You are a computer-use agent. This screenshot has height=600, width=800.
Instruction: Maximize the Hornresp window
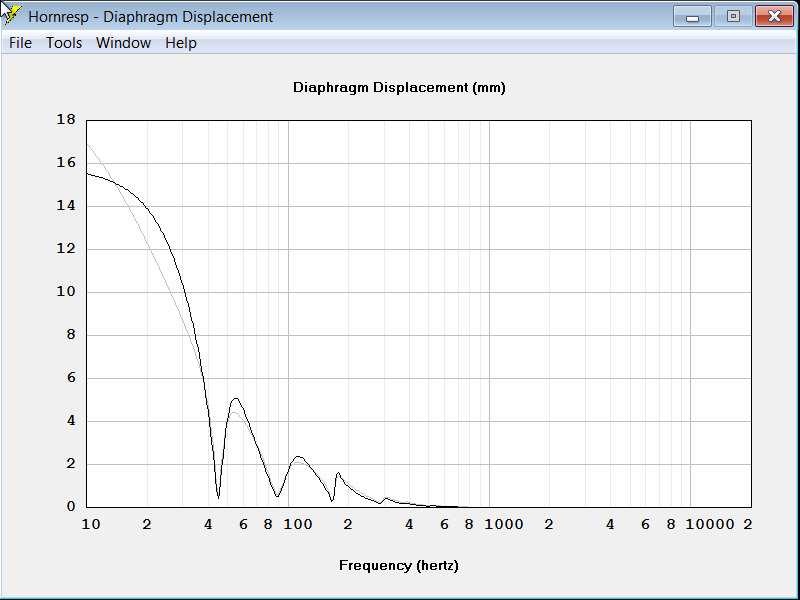point(733,16)
